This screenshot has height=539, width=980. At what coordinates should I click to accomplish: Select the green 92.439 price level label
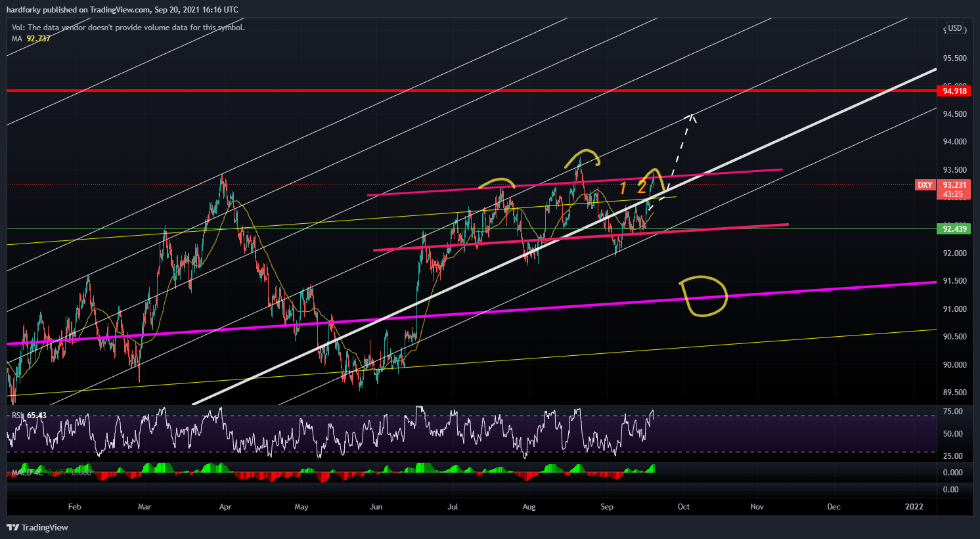pyautogui.click(x=954, y=229)
